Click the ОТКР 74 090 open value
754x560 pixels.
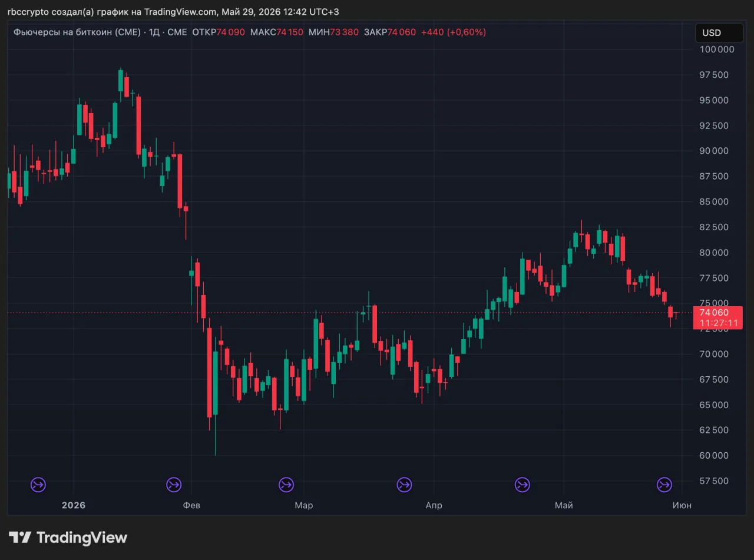pos(219,32)
